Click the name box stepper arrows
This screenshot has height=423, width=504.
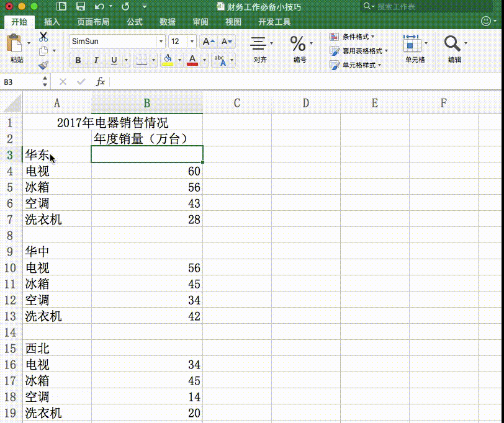(x=45, y=82)
